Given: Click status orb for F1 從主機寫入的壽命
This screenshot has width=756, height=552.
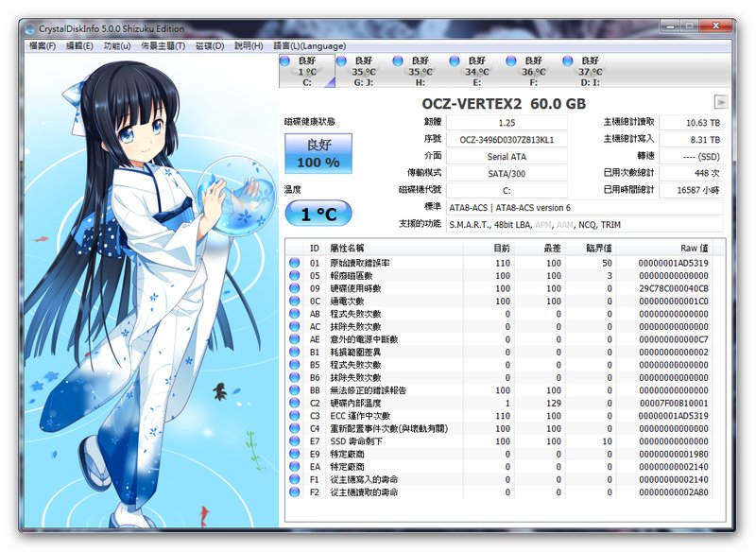Looking at the screenshot, I should coord(294,479).
